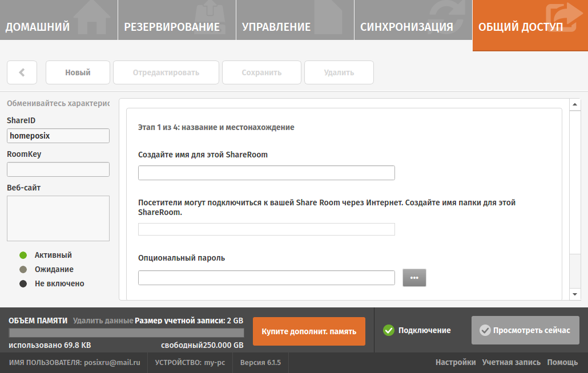Click the ellipsis button beside optional password
The image size is (588, 373).
[414, 278]
